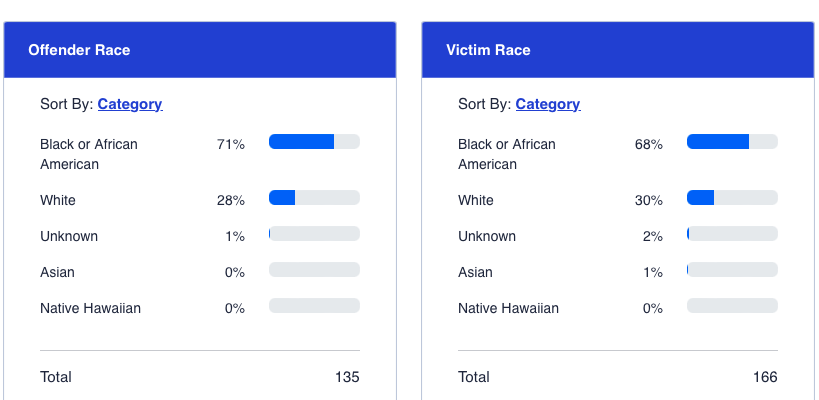This screenshot has height=400, width=819.
Task: Click the Native Hawaiian label in Offender Race
Action: coord(90,308)
